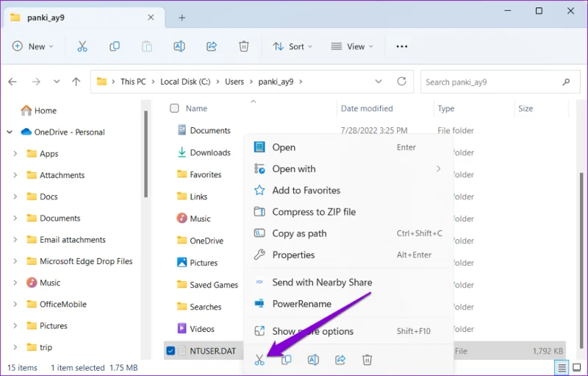Open the New dropdown menu
Viewport: 588px width, 376px height.
pos(32,46)
